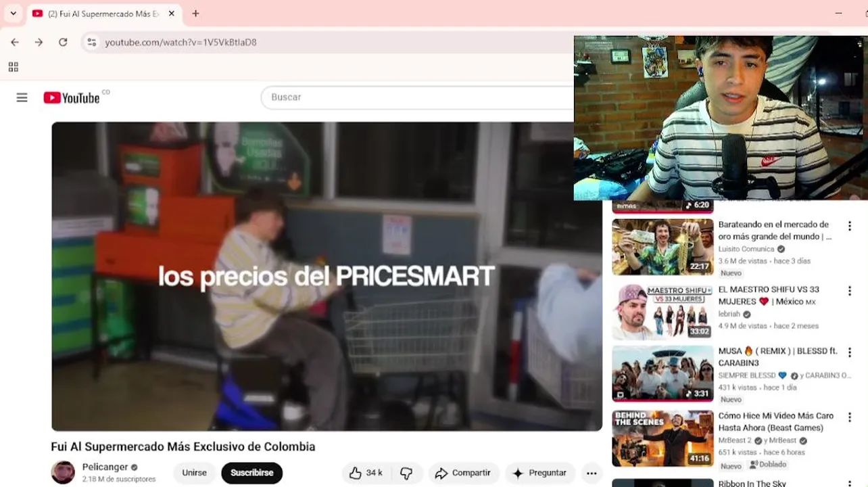Open MUSA REMIX video thumbnail
Image resolution: width=868 pixels, height=487 pixels.
662,374
